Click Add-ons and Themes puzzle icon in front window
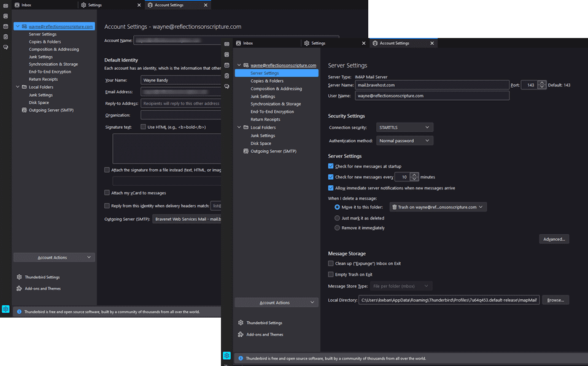 pos(241,335)
